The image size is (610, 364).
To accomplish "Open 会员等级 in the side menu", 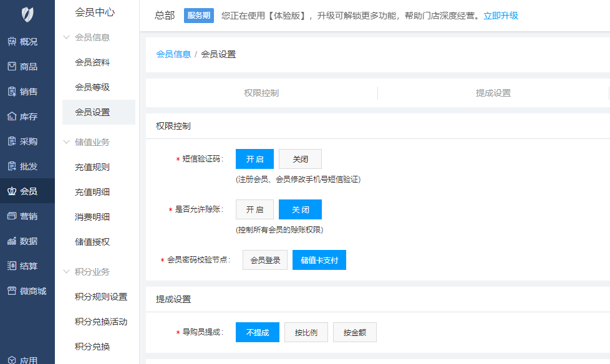I will (x=92, y=87).
